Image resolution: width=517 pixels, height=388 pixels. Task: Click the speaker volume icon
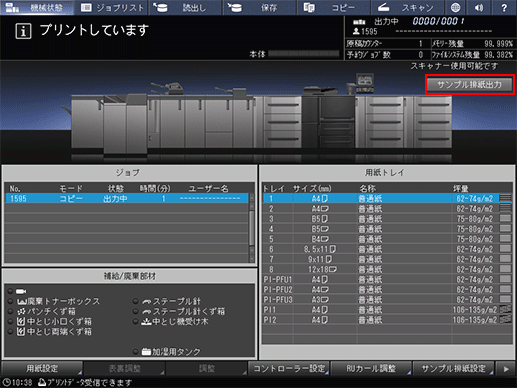point(479,7)
